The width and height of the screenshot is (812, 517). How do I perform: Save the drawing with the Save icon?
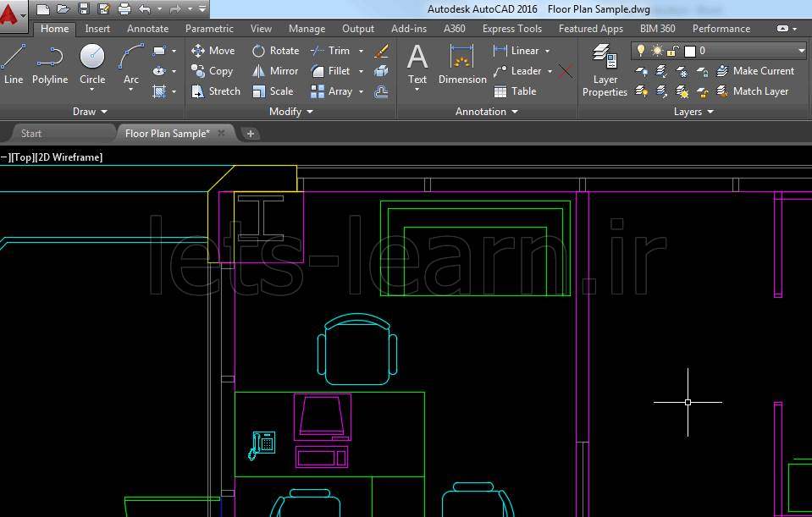(x=83, y=8)
